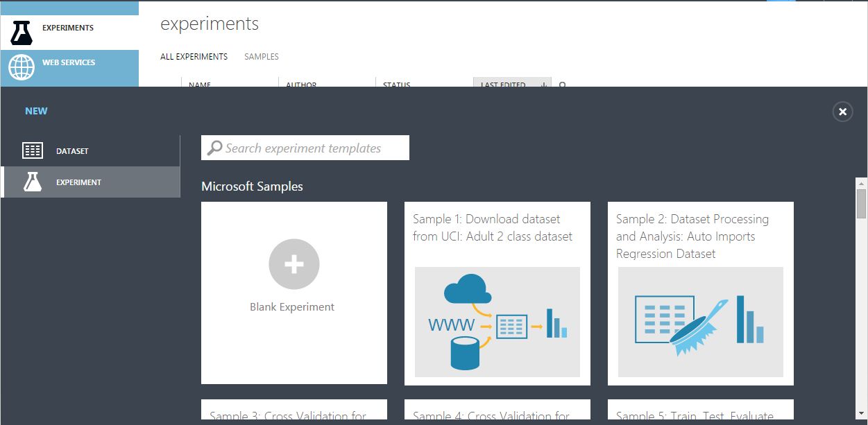The image size is (868, 425).
Task: Click the plus icon for Blank Experiment
Action: [x=294, y=263]
